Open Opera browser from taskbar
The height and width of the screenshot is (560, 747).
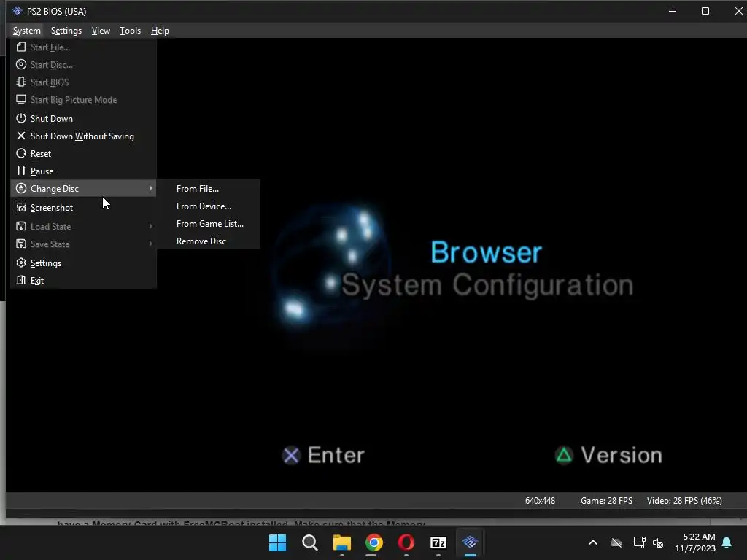[406, 542]
